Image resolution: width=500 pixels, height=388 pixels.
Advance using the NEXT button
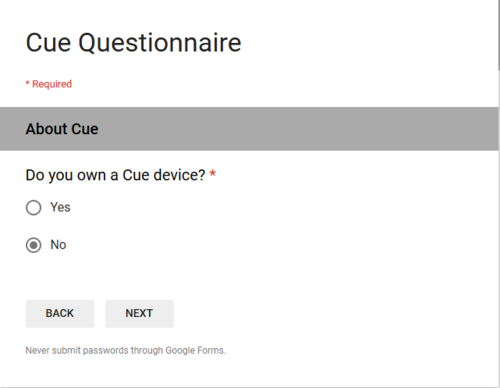(x=139, y=314)
